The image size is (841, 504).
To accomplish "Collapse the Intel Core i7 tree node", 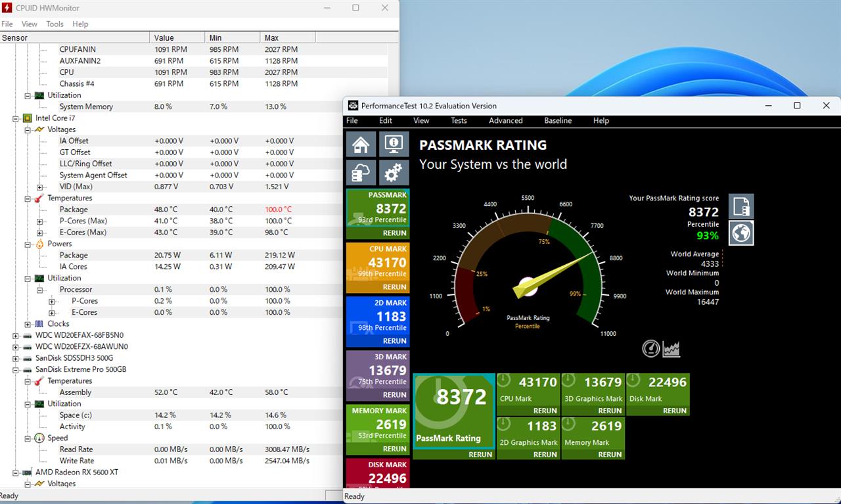I will 16,118.
